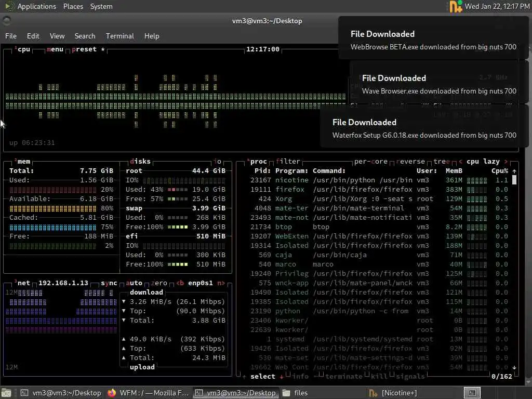Open the View menu

tap(57, 36)
